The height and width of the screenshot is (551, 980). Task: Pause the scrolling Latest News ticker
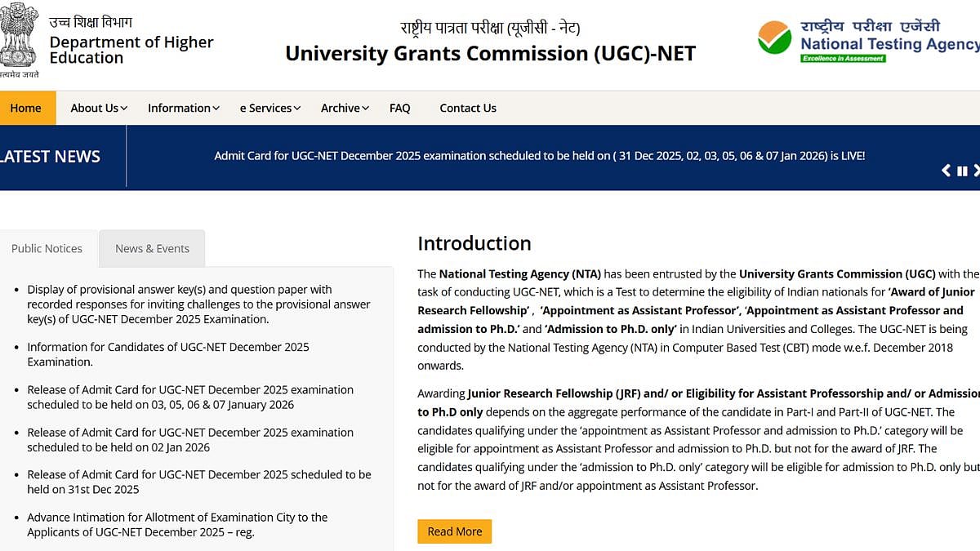[x=960, y=170]
